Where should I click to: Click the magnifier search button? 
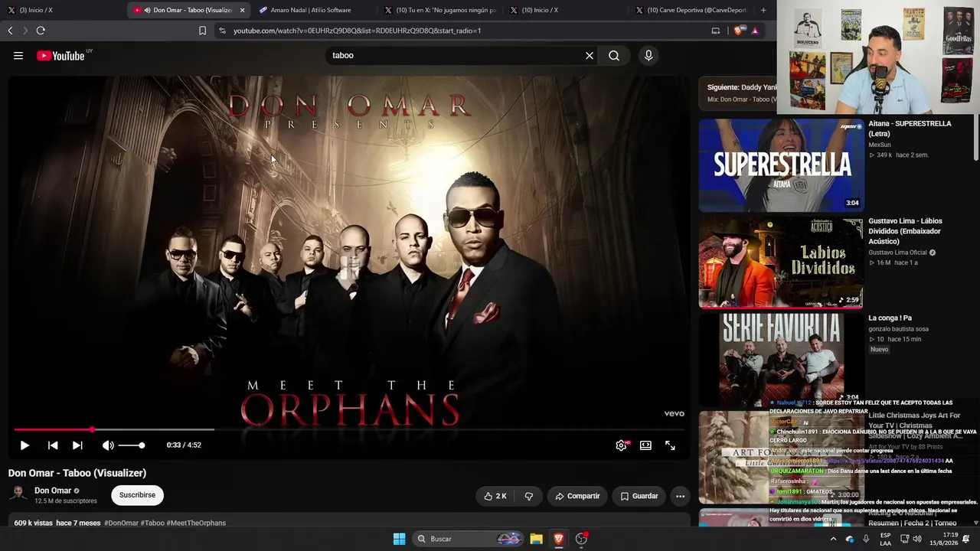(614, 55)
